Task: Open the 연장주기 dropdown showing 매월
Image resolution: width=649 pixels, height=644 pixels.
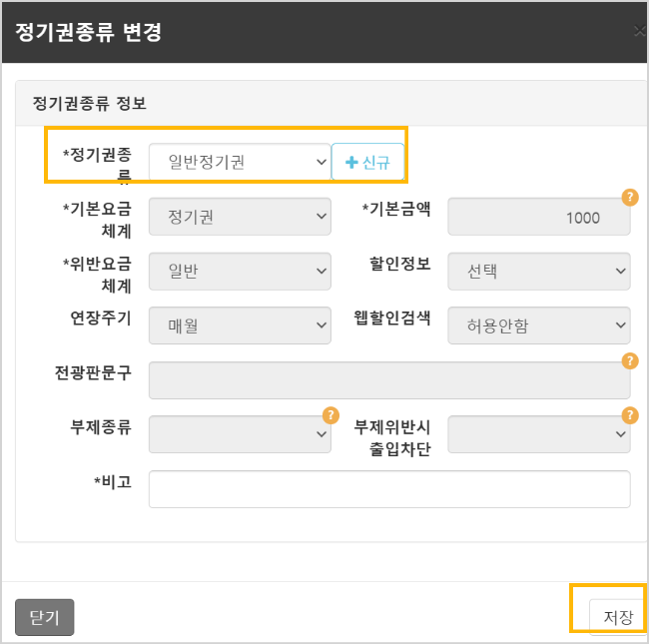Action: pyautogui.click(x=240, y=325)
